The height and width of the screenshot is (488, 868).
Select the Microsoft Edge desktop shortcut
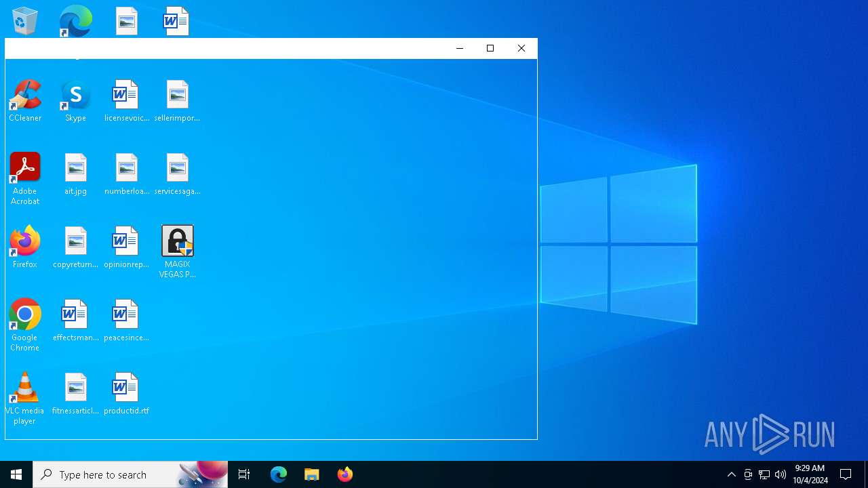pyautogui.click(x=75, y=20)
